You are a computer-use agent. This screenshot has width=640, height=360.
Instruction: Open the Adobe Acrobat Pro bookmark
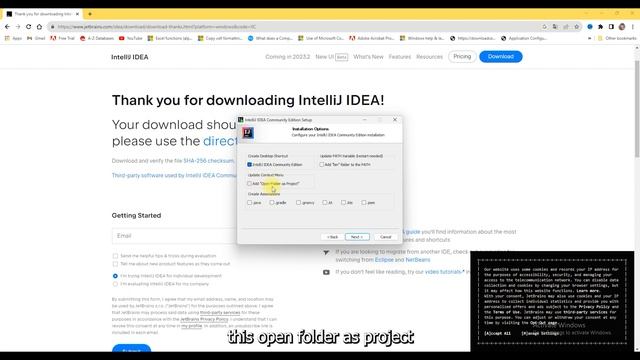(372, 38)
